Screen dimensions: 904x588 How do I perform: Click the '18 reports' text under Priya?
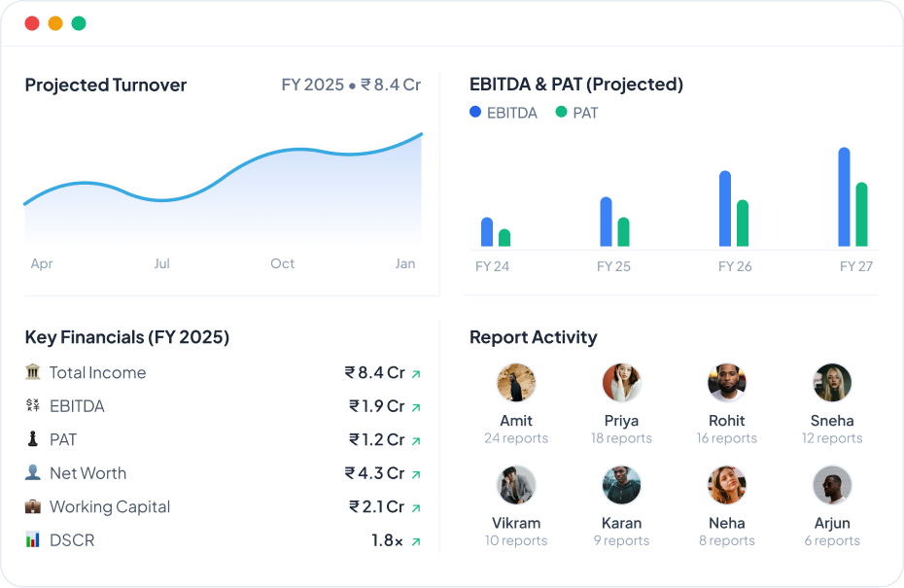(x=621, y=438)
